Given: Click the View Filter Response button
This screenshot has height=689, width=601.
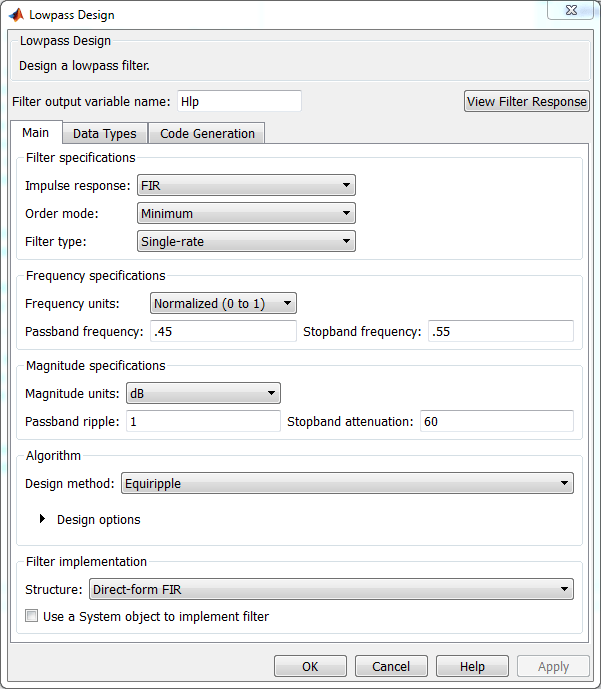Looking at the screenshot, I should click(527, 102).
